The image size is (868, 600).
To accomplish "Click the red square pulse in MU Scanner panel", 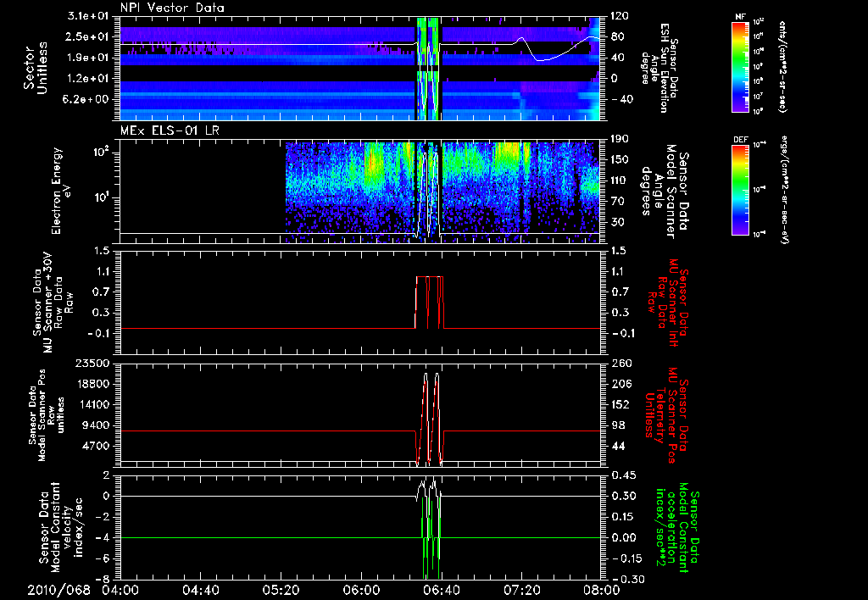I will point(430,303).
